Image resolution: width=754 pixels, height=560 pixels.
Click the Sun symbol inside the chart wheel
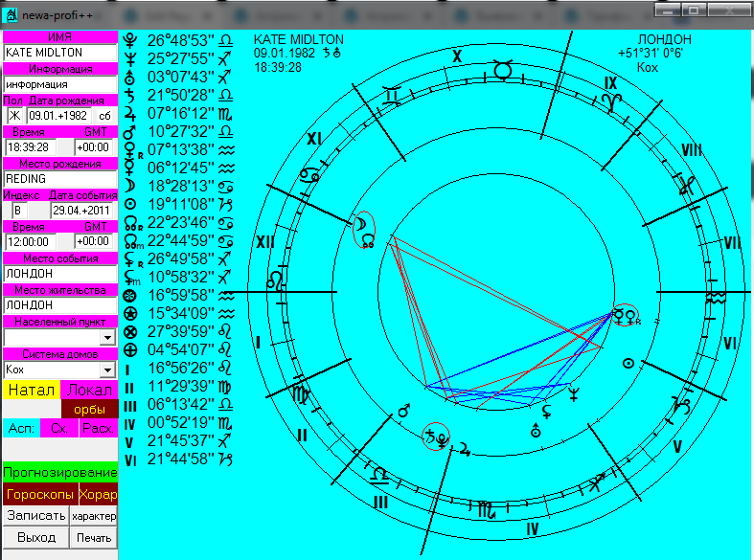pos(628,364)
